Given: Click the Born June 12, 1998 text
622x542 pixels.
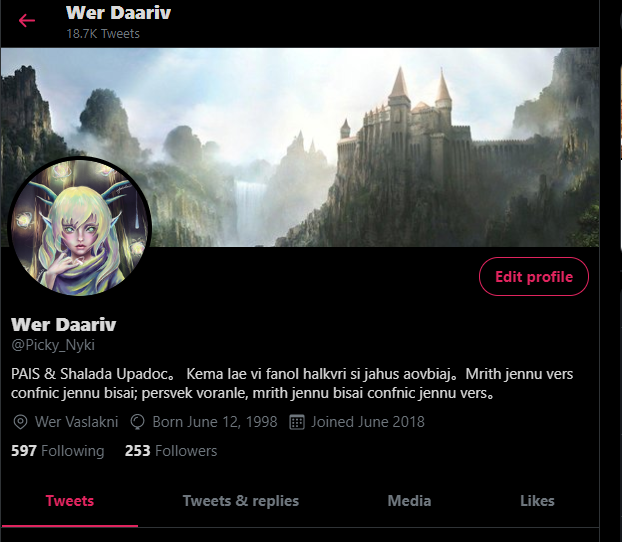Looking at the screenshot, I should pyautogui.click(x=215, y=422).
